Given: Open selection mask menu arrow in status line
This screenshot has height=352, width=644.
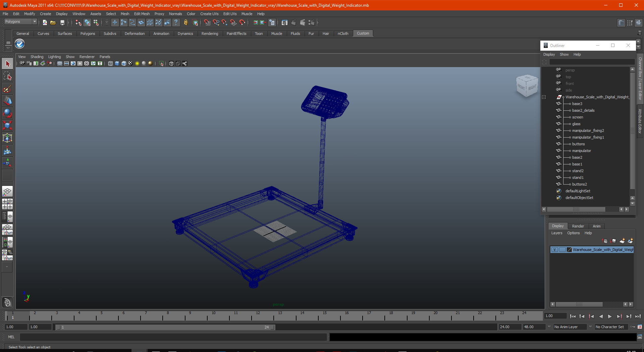Looking at the screenshot, I should tap(107, 22).
